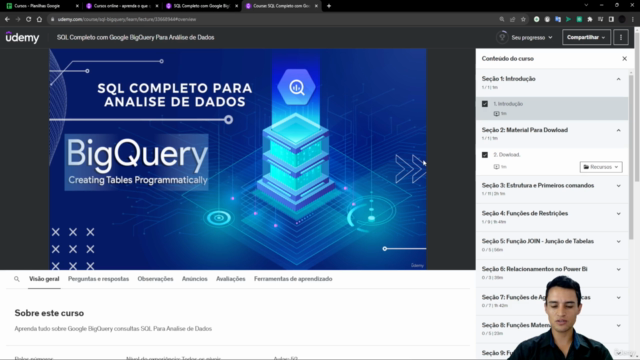Open the browser profile avatar

tap(622, 19)
